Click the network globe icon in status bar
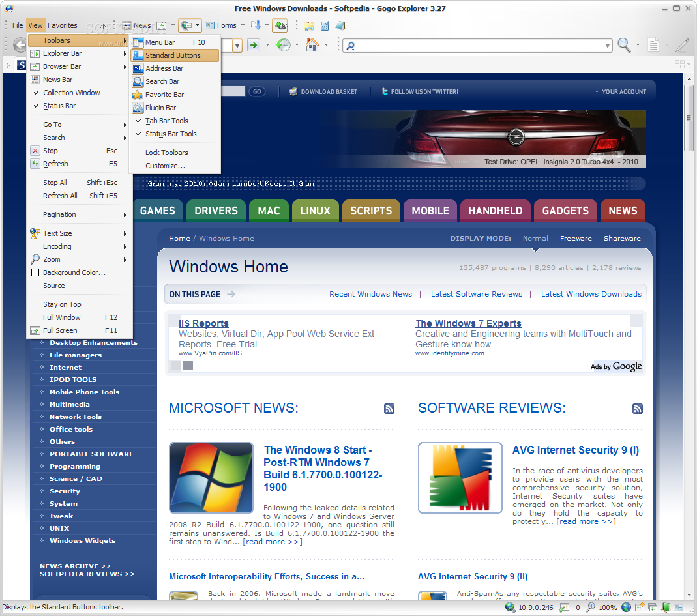697x616 pixels. pyautogui.click(x=510, y=607)
